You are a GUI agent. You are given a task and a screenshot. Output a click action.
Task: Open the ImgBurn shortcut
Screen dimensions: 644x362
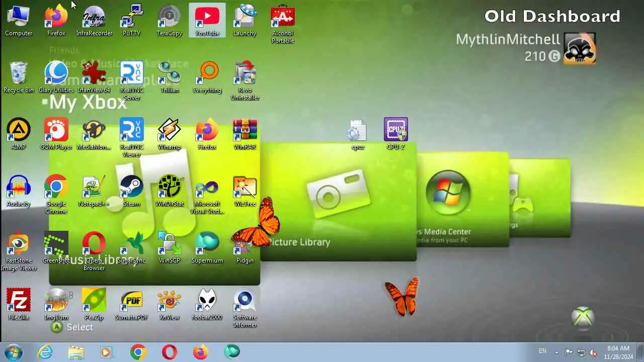[56, 305]
